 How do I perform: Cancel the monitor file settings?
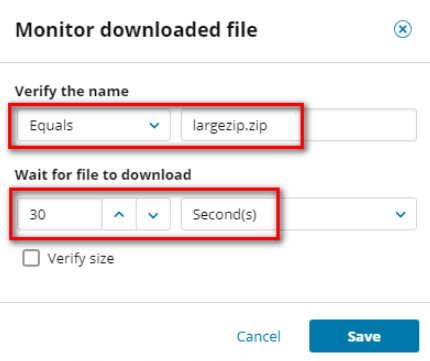click(259, 336)
